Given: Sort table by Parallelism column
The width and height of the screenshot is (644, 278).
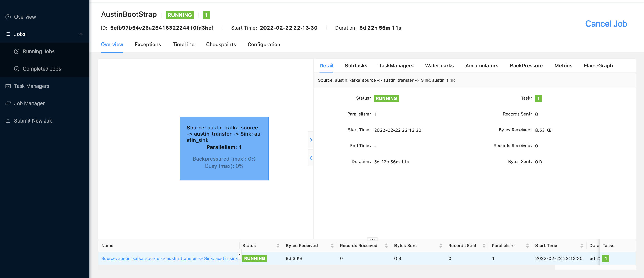Looking at the screenshot, I should [527, 246].
